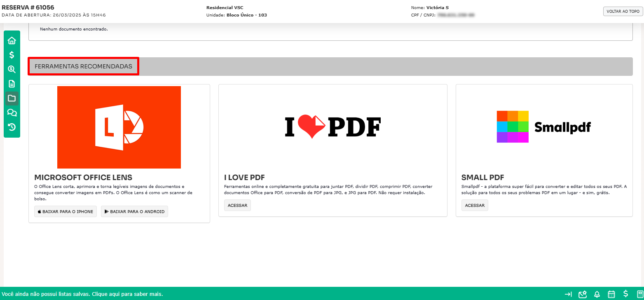Image resolution: width=644 pixels, height=300 pixels.
Task: Click Baixar para o Android button
Action: (134, 211)
